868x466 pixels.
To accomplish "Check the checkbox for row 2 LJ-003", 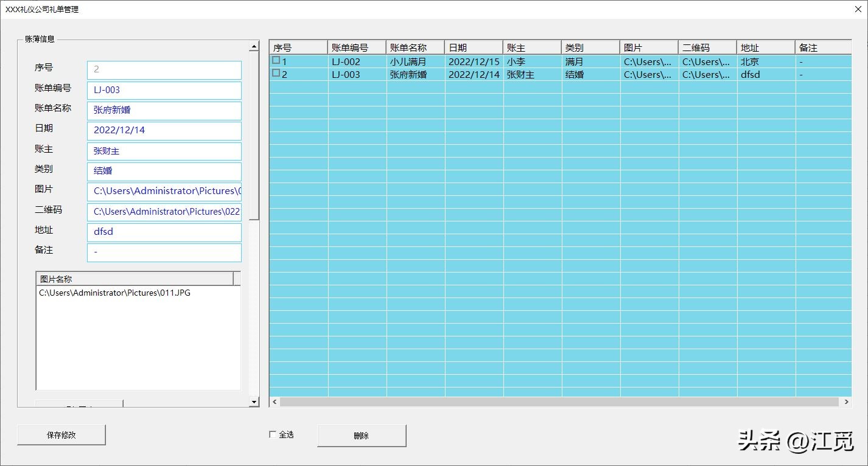I will (x=276, y=74).
